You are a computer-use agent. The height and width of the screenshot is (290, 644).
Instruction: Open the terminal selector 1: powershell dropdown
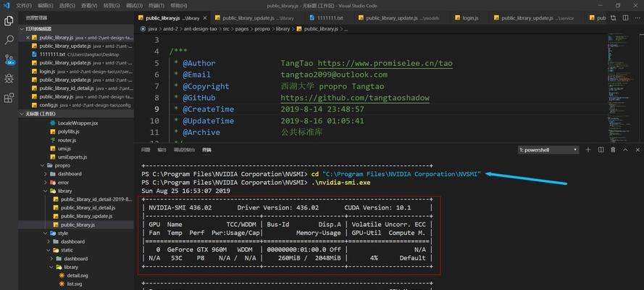pos(548,150)
